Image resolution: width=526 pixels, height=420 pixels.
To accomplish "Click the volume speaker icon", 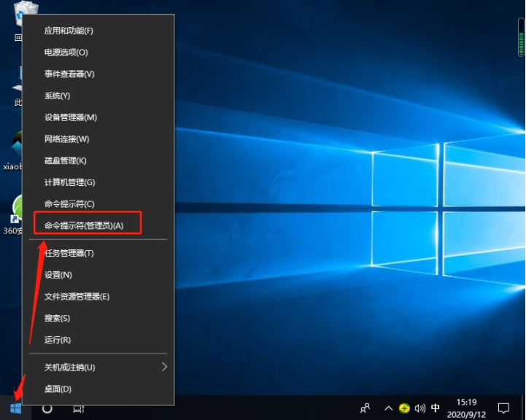I will (x=419, y=408).
